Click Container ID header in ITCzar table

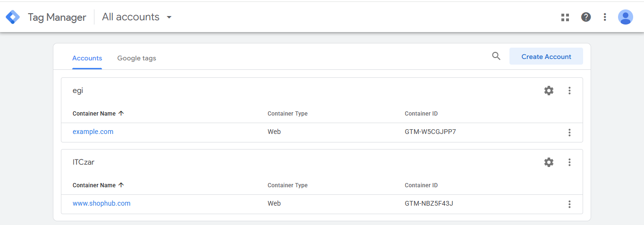tap(421, 185)
